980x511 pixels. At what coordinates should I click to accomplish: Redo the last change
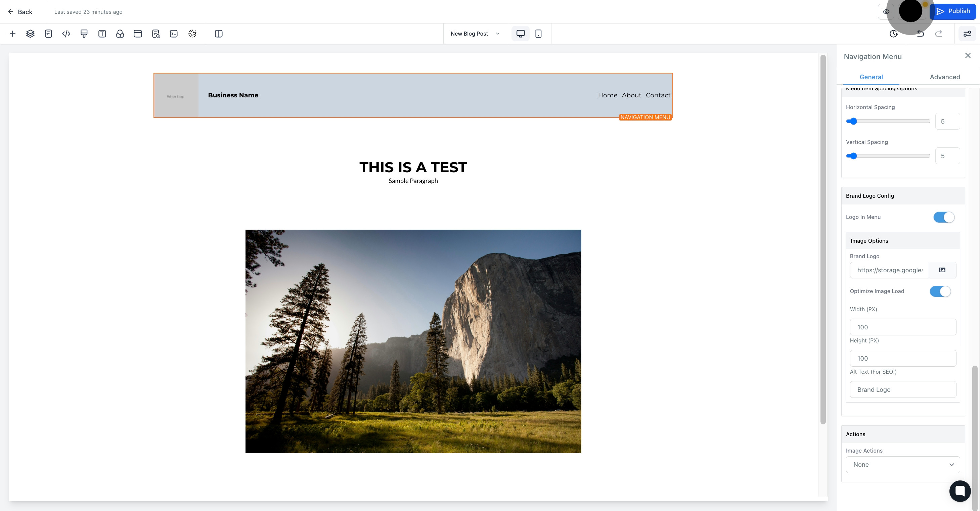point(939,34)
